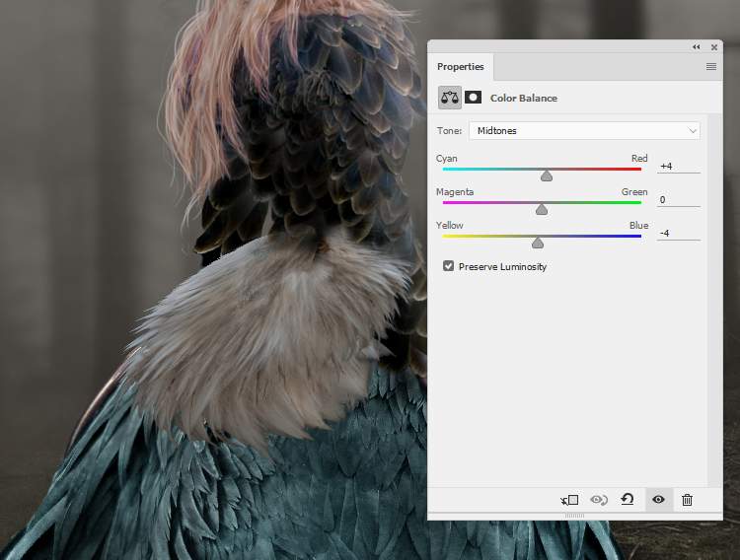The height and width of the screenshot is (560, 740).
Task: Uncheck Preserve Luminosity
Action: click(448, 266)
